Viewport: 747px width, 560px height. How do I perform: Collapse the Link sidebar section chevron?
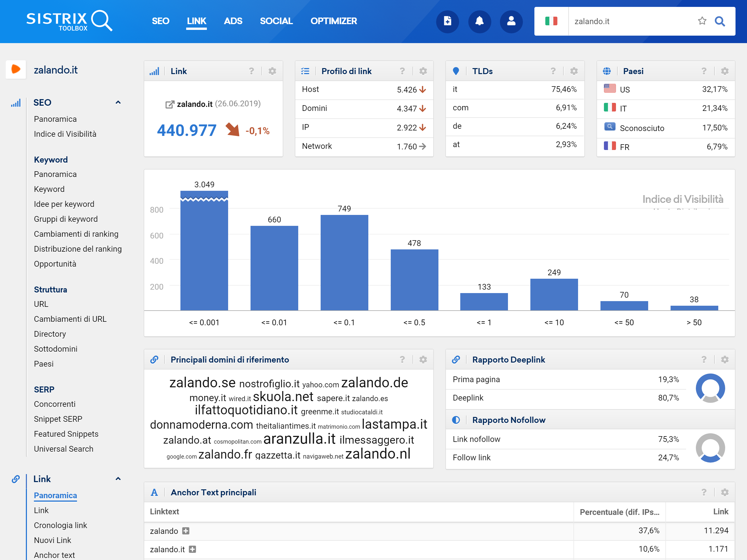click(x=118, y=479)
